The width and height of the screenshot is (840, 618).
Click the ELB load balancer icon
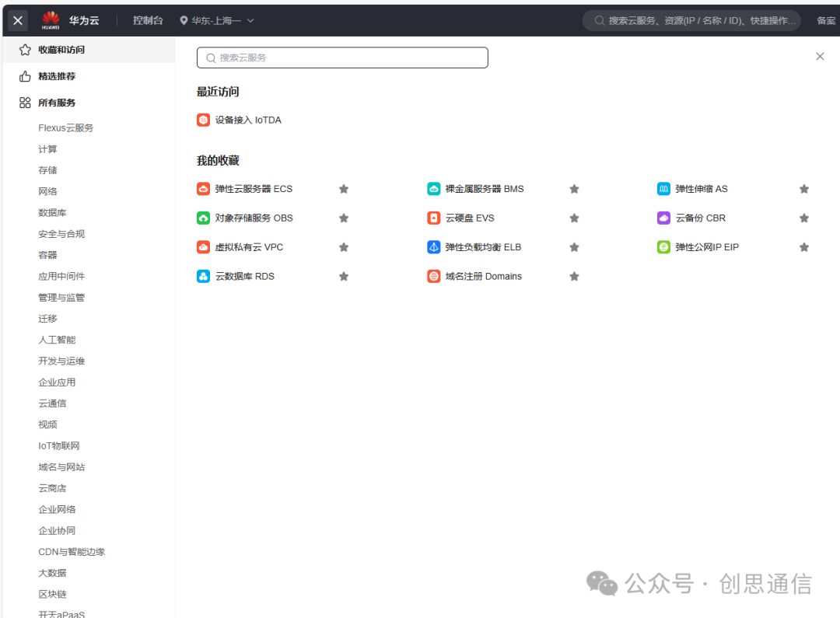click(433, 247)
